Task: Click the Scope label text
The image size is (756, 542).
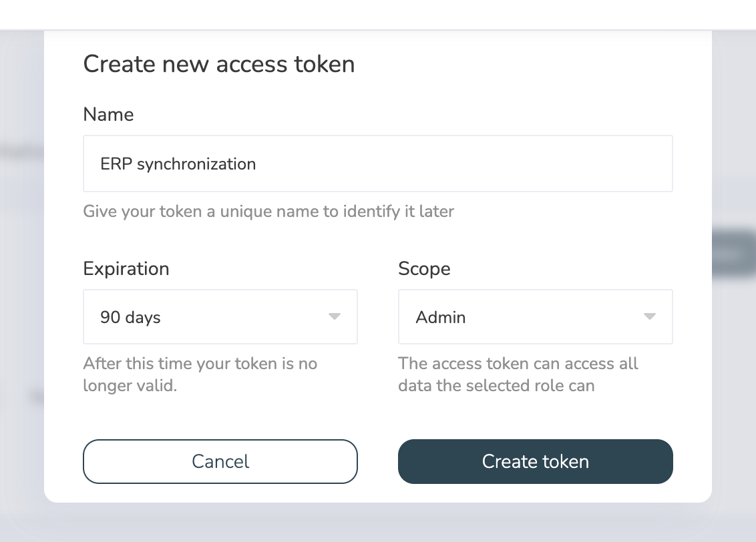Action: click(424, 268)
